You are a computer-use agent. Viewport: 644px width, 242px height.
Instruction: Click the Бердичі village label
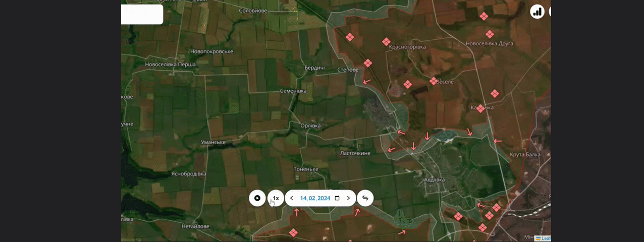pyautogui.click(x=314, y=68)
